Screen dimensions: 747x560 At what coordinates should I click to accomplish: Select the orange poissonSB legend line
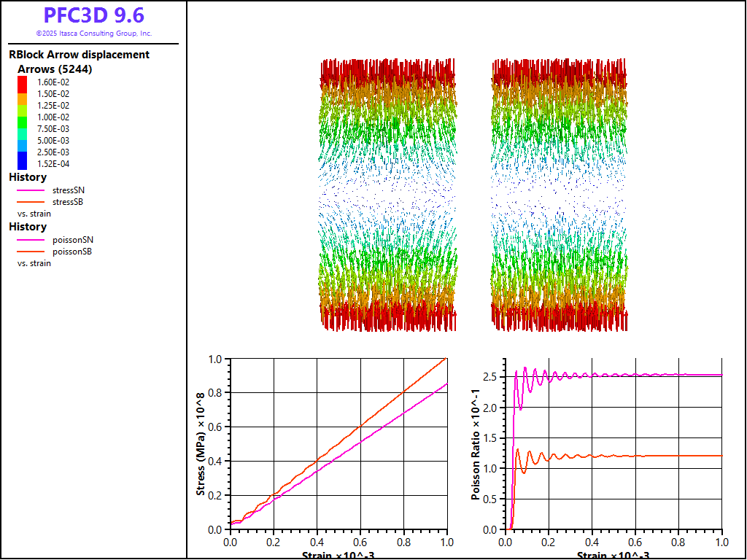[31, 252]
